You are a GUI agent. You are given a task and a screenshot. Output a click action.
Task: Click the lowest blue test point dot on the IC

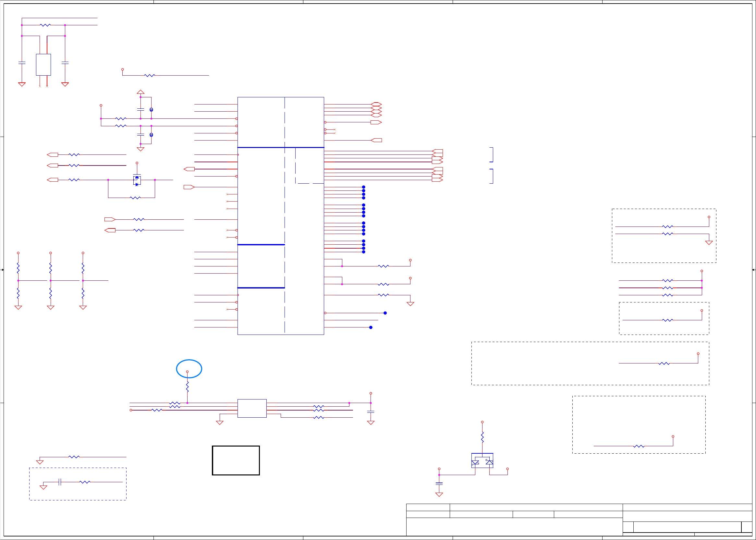tap(371, 327)
